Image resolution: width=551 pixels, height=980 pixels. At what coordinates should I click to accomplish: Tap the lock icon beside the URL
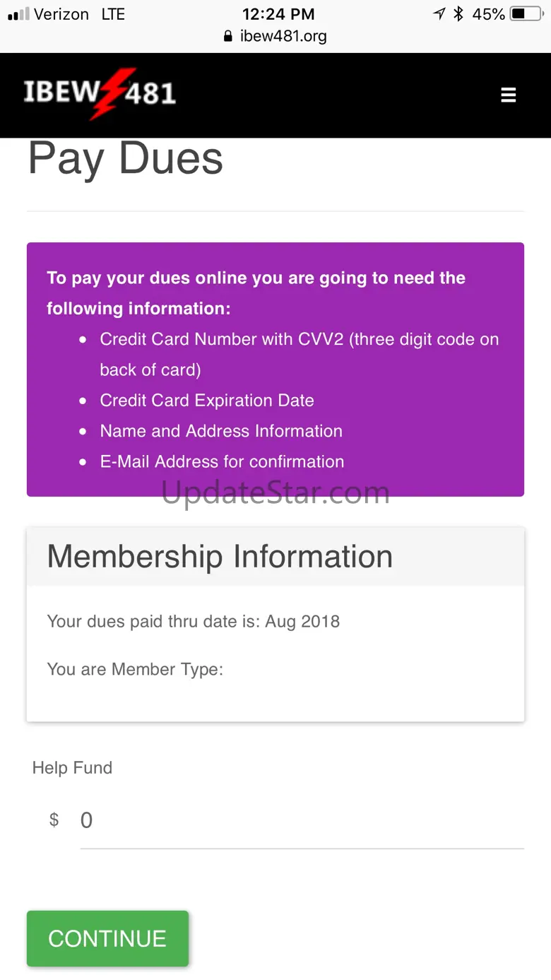227,36
